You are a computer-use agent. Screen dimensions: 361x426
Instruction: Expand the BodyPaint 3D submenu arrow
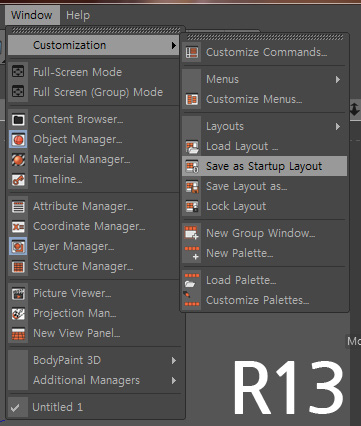point(174,360)
